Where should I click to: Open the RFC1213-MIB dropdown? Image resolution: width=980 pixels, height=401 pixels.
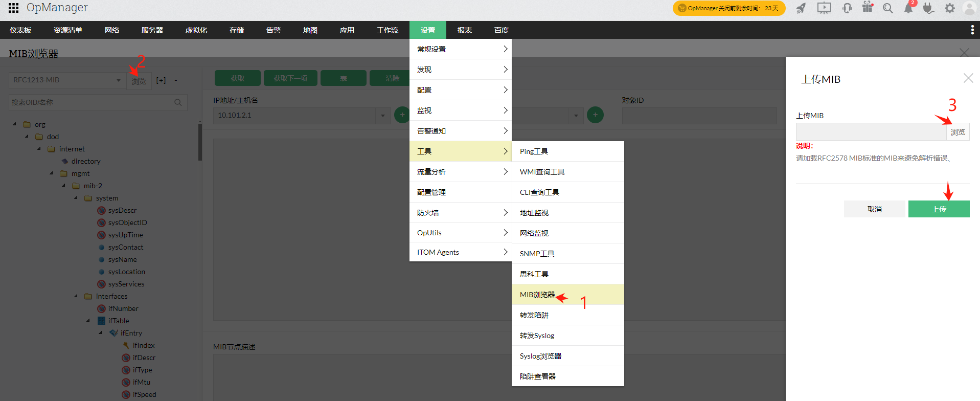click(66, 80)
